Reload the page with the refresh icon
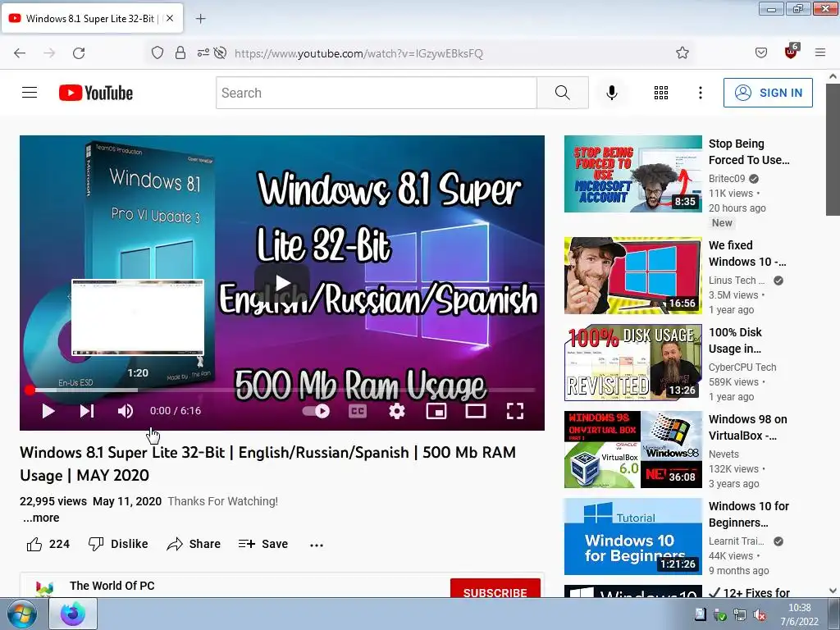Screen dimensions: 840x630 [79, 53]
